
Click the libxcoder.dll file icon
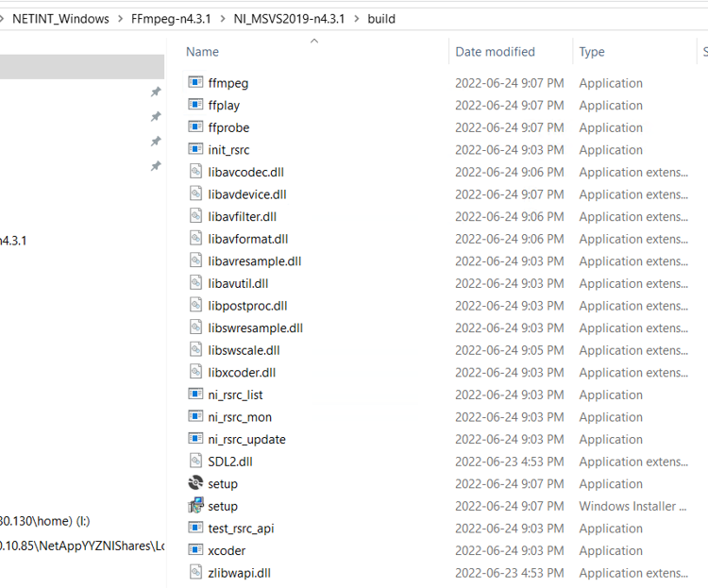[x=195, y=372]
